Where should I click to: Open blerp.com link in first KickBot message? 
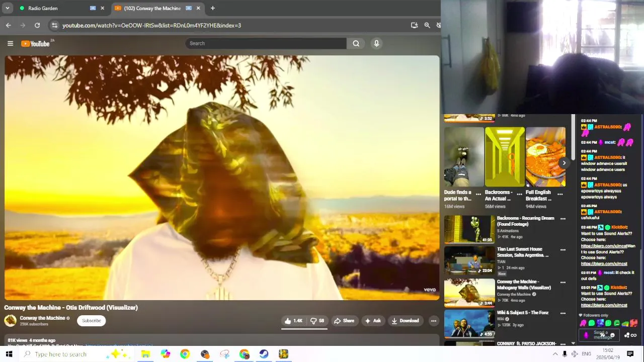click(x=604, y=246)
